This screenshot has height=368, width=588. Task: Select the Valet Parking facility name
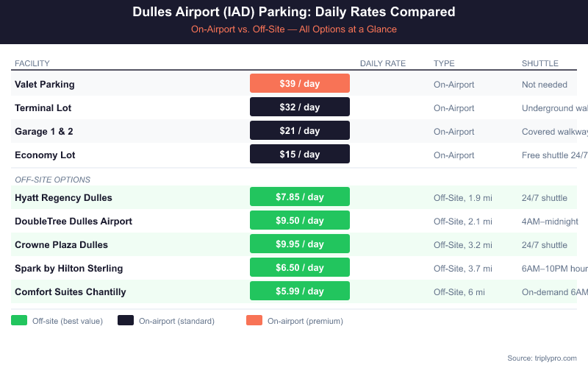45,85
